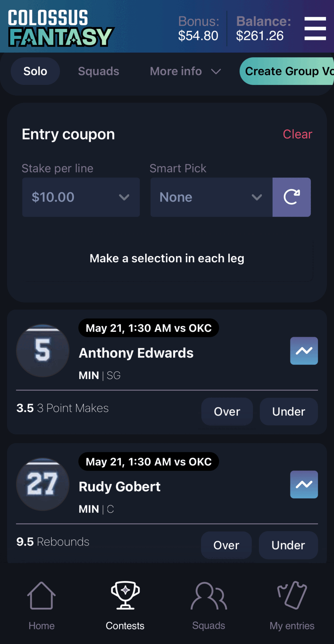Pick Under for Rudy Gobert Rebounds

288,545
